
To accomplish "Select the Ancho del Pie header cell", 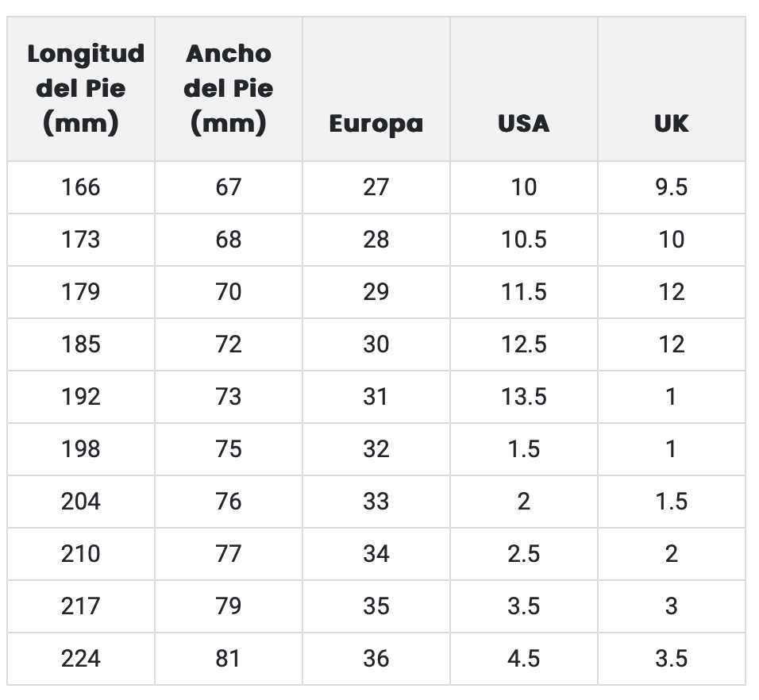I will pos(229,89).
